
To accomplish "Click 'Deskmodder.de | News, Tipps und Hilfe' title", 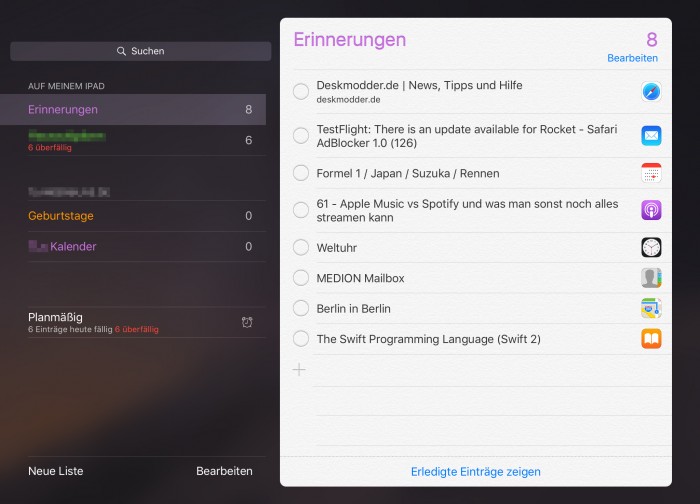I will (x=419, y=85).
